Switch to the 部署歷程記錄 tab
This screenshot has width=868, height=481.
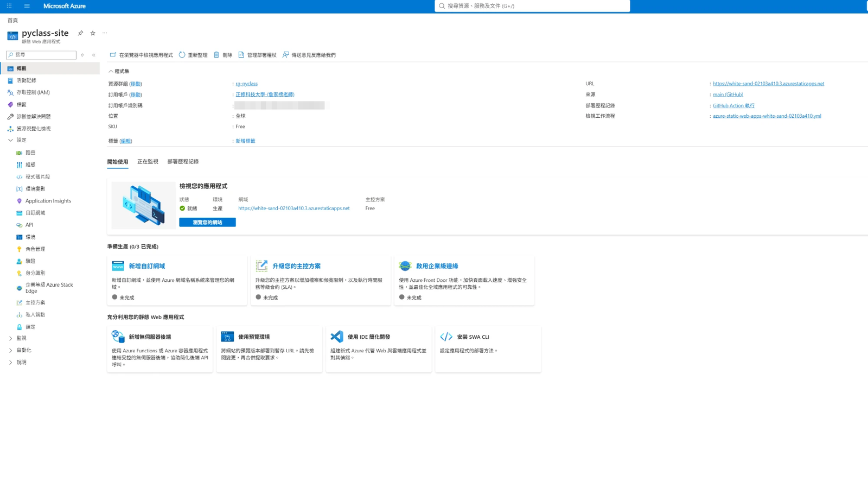pos(183,162)
